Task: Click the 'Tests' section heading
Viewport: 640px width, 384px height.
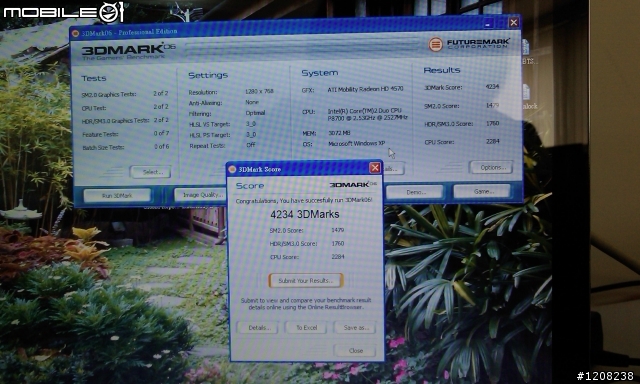Action: (93, 78)
